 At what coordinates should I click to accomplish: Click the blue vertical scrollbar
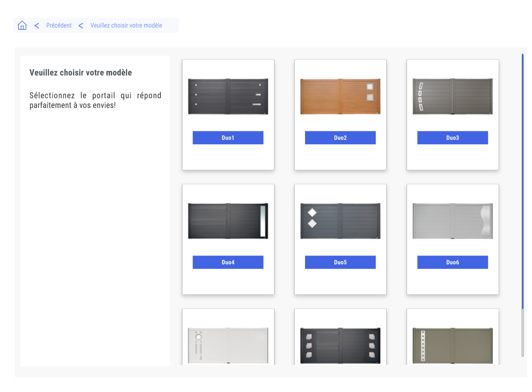(x=522, y=181)
